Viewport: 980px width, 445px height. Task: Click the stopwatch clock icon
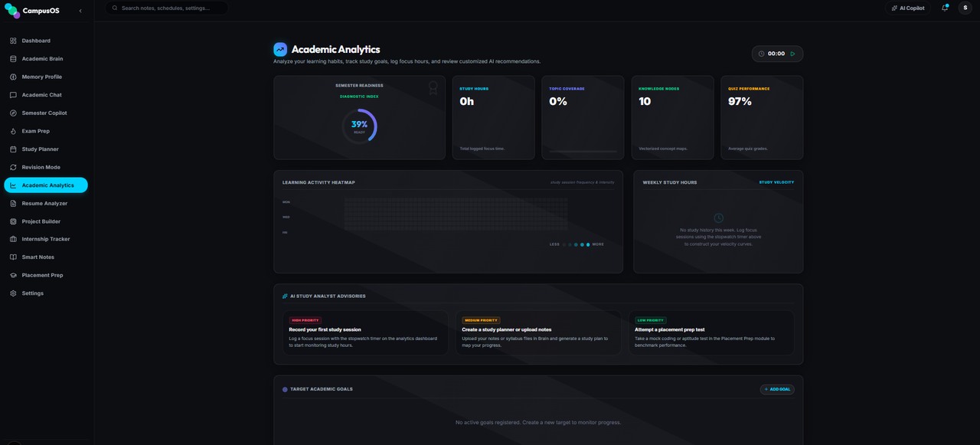761,54
